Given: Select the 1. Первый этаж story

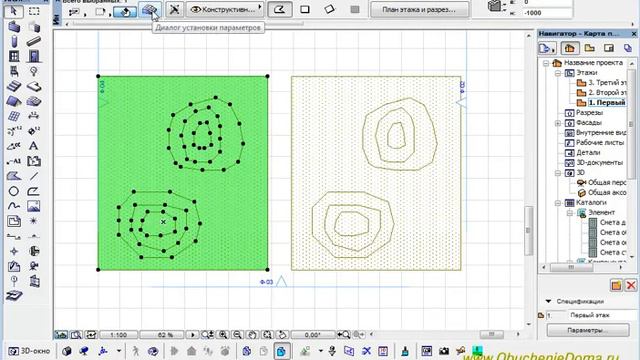Looking at the screenshot, I should click(602, 102).
